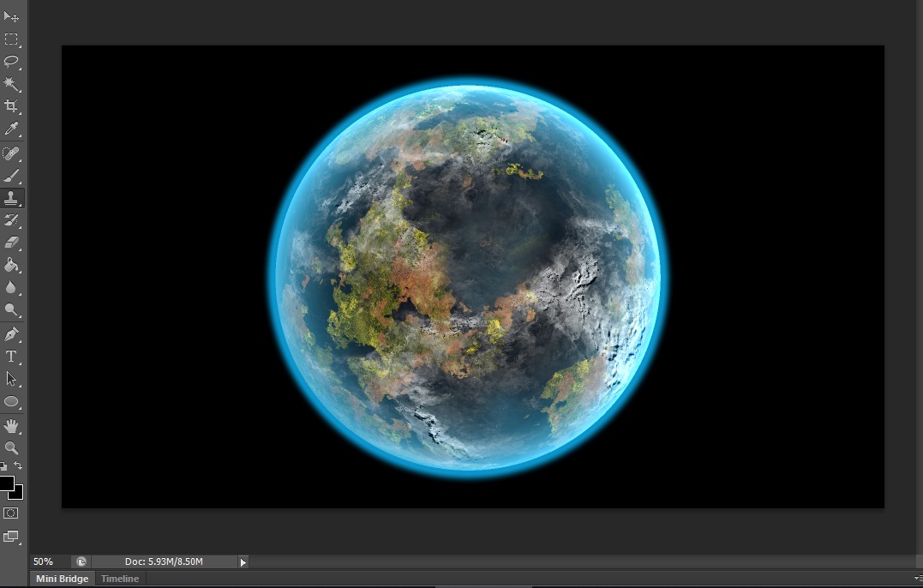Open the background color picker
The width and height of the screenshot is (923, 588).
point(18,493)
